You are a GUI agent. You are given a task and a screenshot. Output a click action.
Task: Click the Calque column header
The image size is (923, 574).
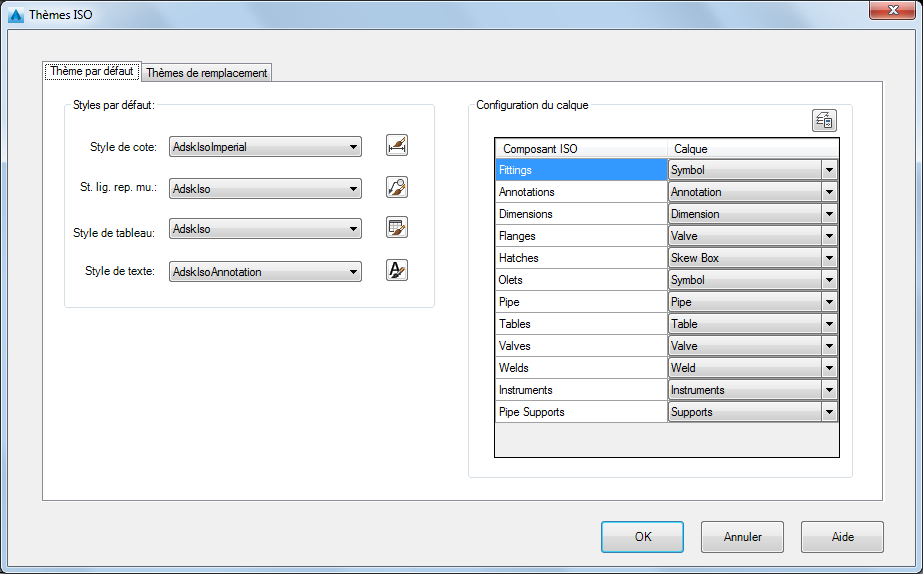pos(753,148)
